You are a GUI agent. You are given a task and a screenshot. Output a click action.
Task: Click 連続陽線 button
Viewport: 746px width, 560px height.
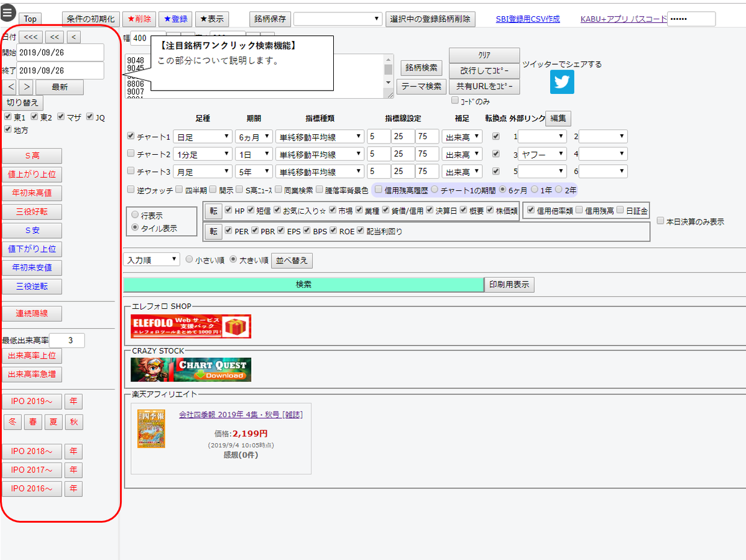point(32,314)
